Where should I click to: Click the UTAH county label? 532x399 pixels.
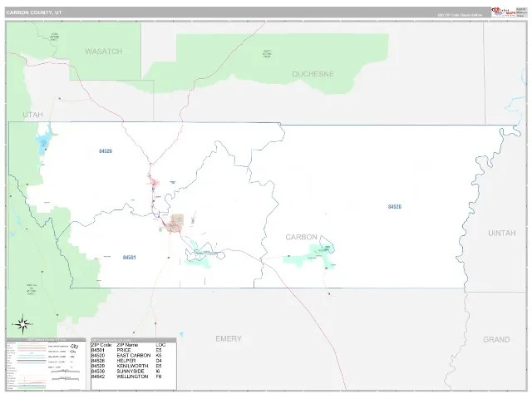33,115
